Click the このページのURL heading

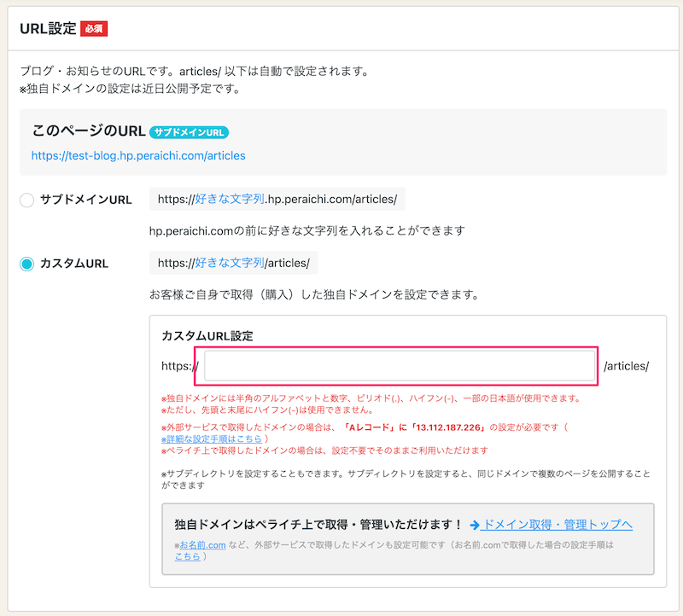point(88,131)
